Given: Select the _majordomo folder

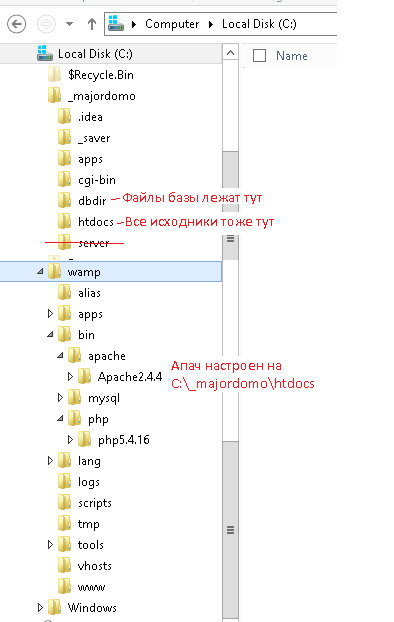Looking at the screenshot, I should pos(102,96).
